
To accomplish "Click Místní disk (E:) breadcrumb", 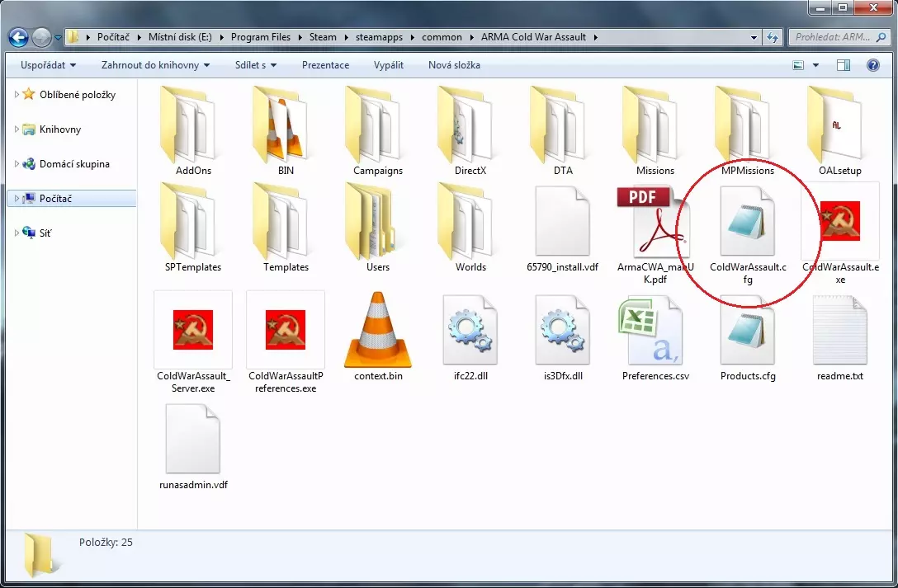I will point(180,37).
